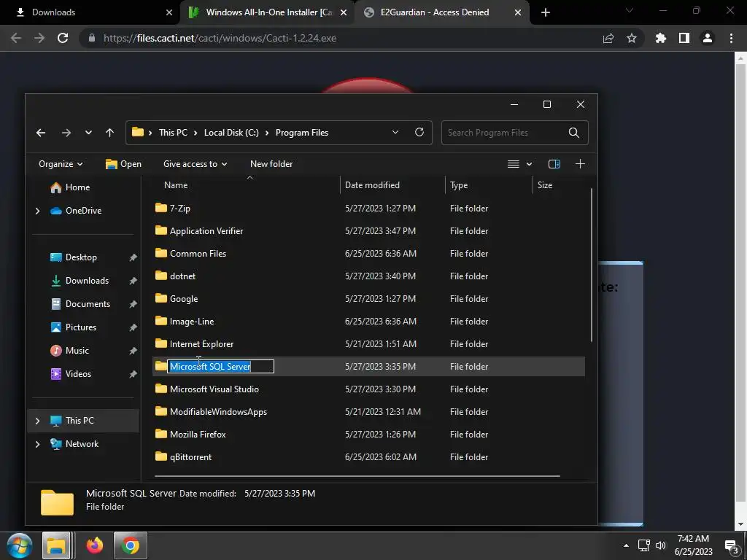The image size is (747, 560).
Task: Open OneDrive in the navigation pane
Action: pos(76,211)
